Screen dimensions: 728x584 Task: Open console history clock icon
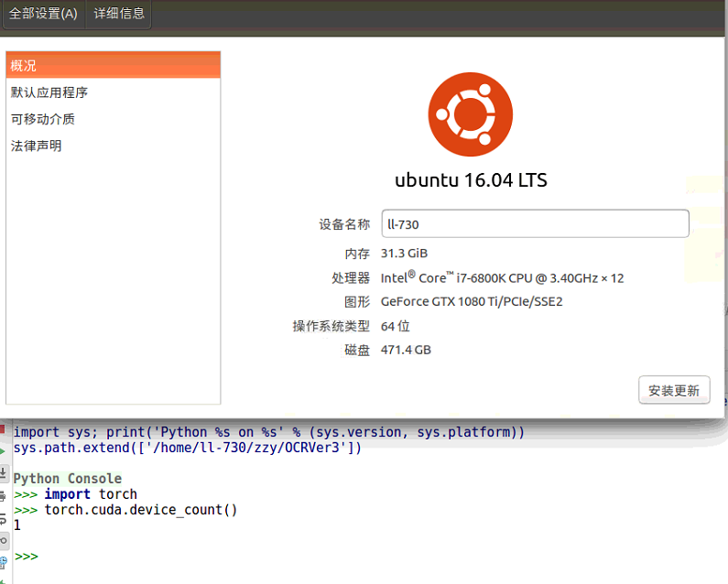click(x=4, y=562)
